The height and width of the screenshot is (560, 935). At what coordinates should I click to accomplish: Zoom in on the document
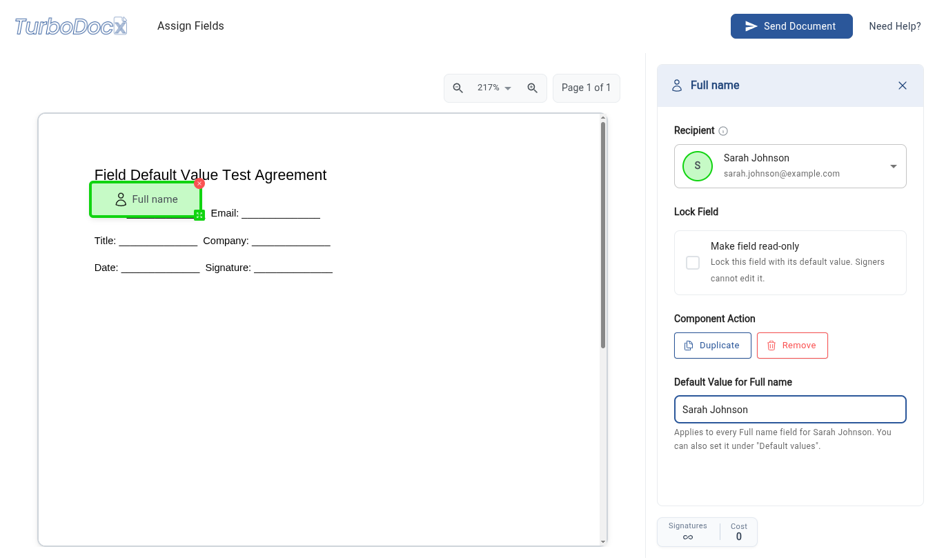(x=533, y=88)
